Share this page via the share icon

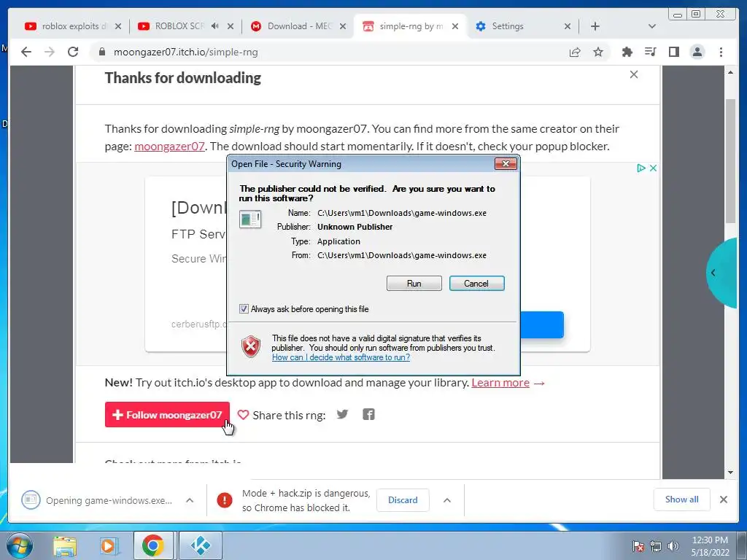575,52
